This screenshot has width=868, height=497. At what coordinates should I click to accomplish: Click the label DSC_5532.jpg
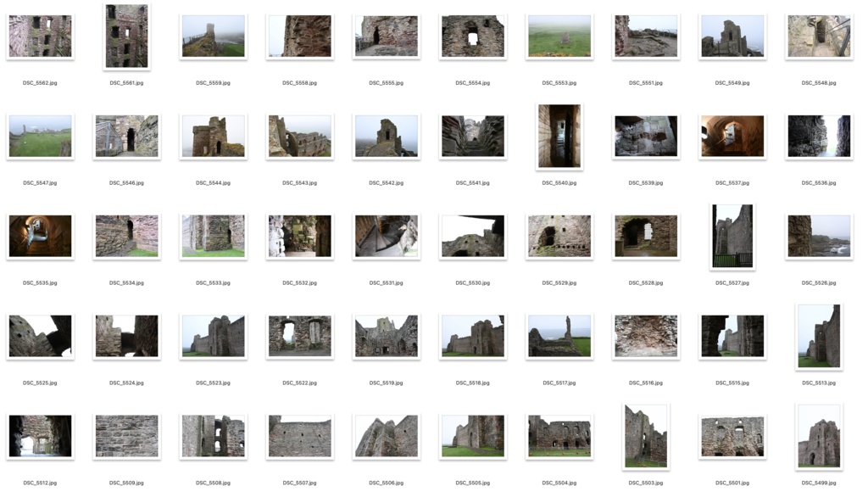[x=299, y=283]
